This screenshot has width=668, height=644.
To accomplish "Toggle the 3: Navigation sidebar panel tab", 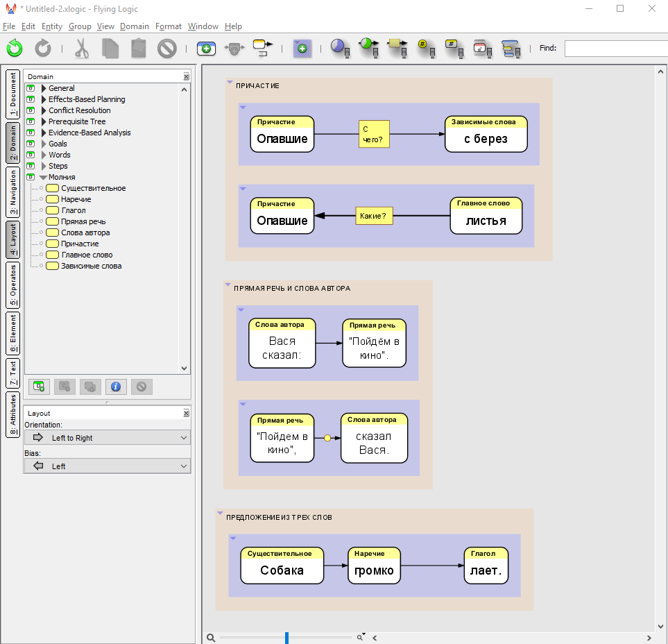I will tap(12, 192).
